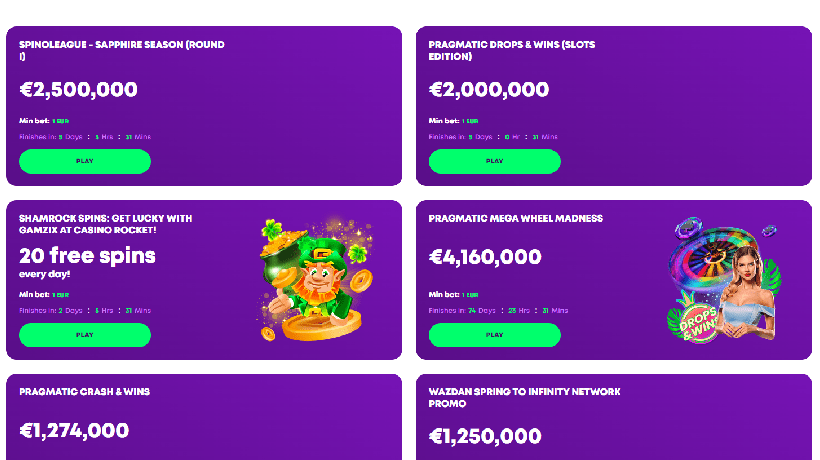
Task: Click the €1,274,000 Crash & Wins prize
Action: click(x=74, y=431)
